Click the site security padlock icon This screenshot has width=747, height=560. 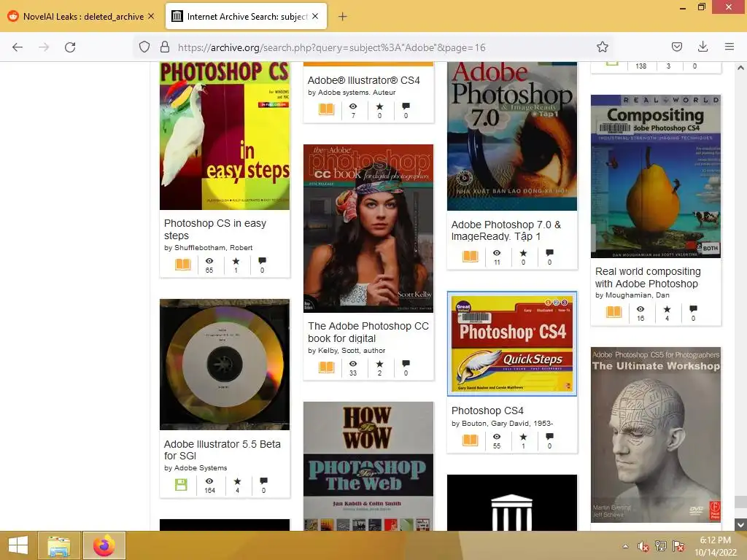point(165,47)
